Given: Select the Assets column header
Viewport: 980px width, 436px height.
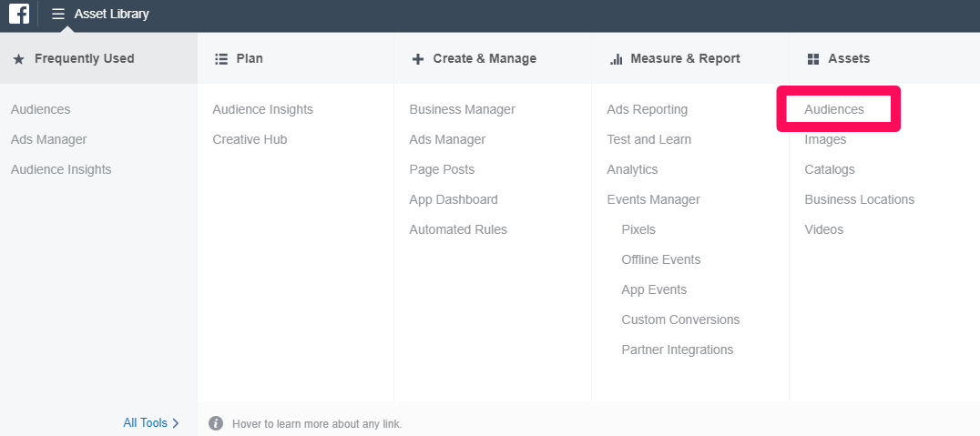Looking at the screenshot, I should tap(849, 59).
